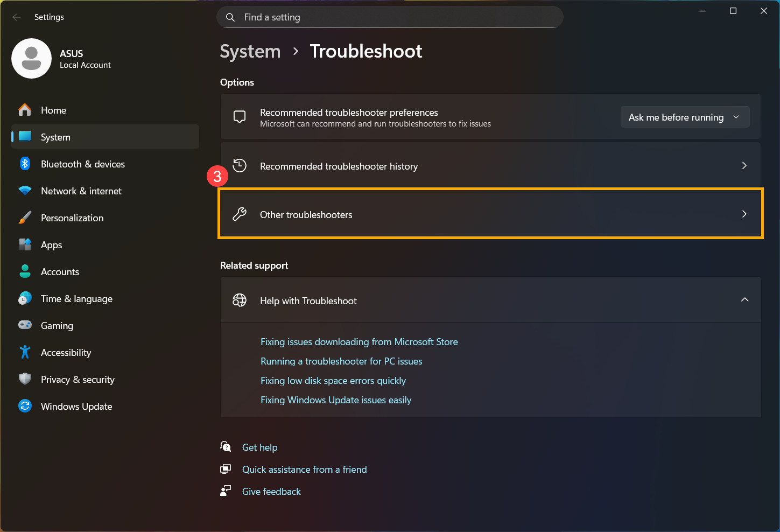Screen dimensions: 780x532
Task: Click the Help with Troubleshoot label
Action: coord(308,301)
